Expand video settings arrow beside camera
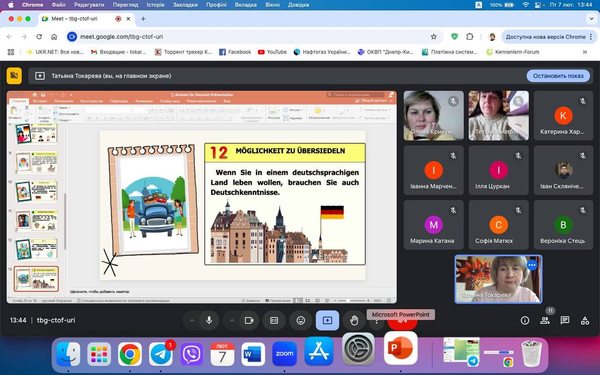The height and width of the screenshot is (375, 600). pyautogui.click(x=232, y=320)
